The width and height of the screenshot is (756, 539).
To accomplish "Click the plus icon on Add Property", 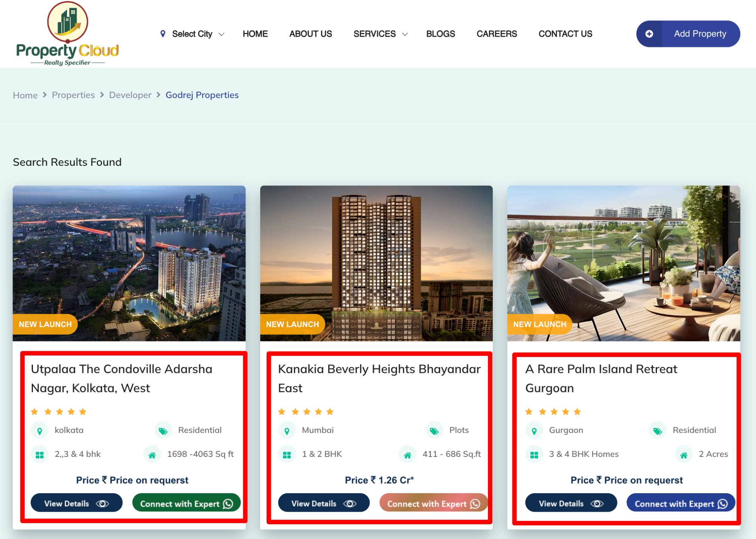I will coord(649,34).
